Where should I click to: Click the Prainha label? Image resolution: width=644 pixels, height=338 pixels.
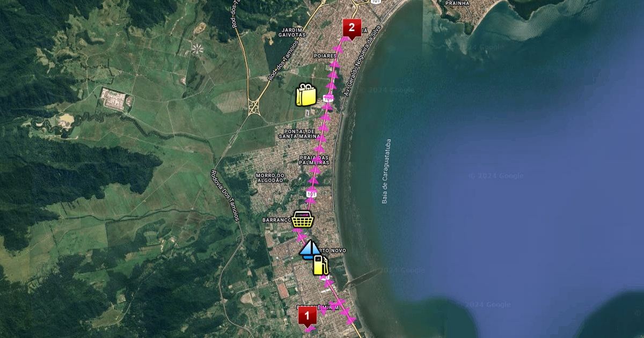click(457, 3)
